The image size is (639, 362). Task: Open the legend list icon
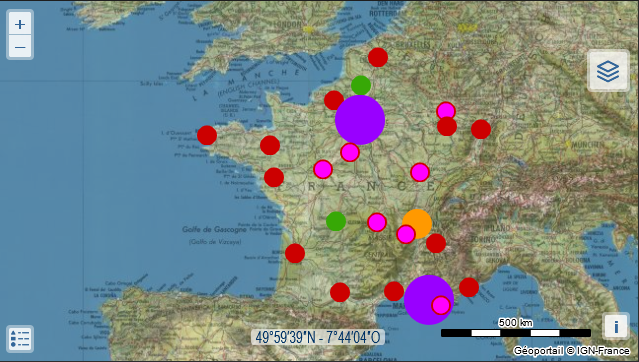coord(20,338)
